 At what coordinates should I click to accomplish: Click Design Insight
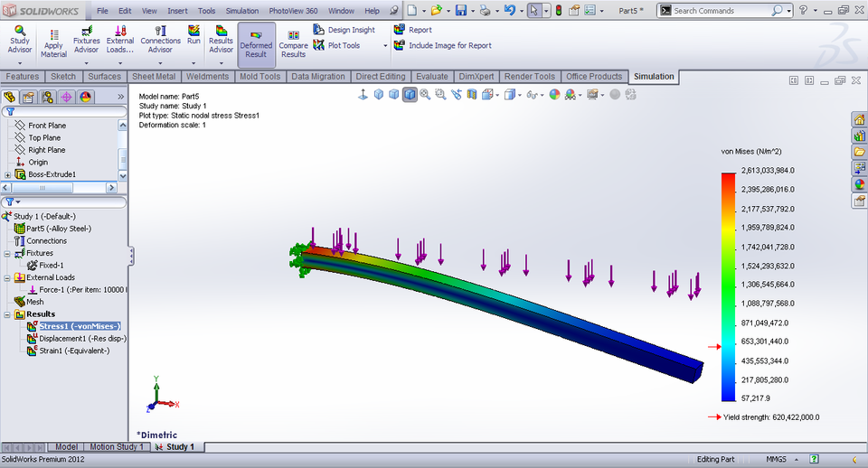click(344, 30)
